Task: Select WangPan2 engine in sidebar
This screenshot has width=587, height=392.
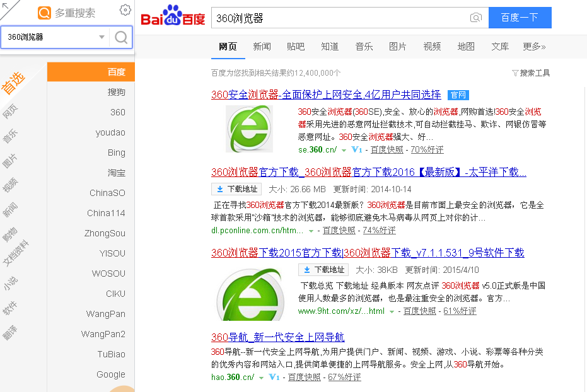Action: 91,334
